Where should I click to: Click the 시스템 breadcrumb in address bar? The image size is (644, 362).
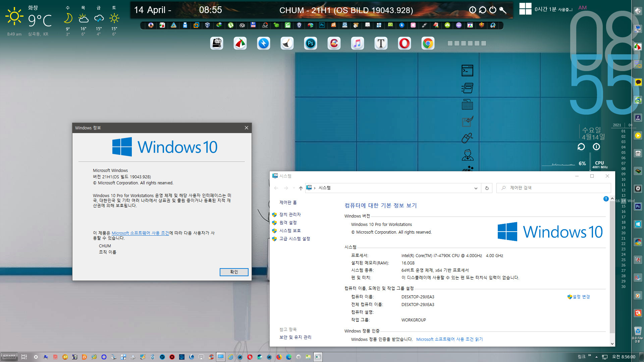pyautogui.click(x=324, y=188)
